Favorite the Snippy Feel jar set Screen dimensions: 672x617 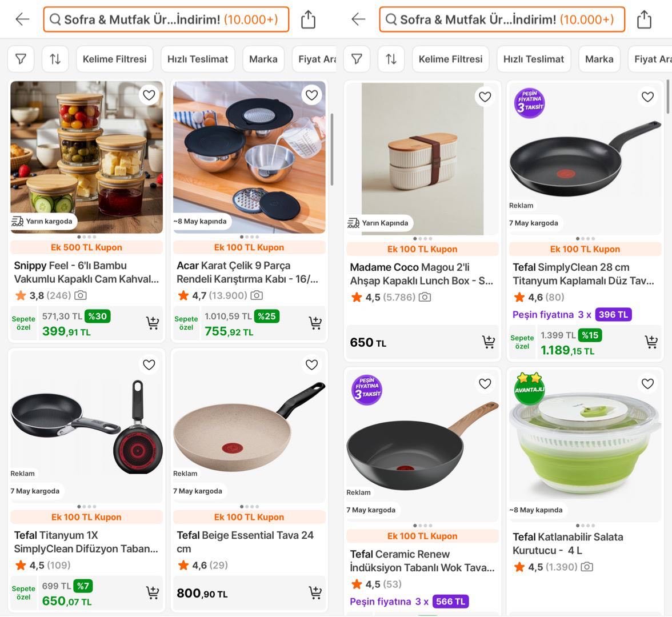coord(149,95)
